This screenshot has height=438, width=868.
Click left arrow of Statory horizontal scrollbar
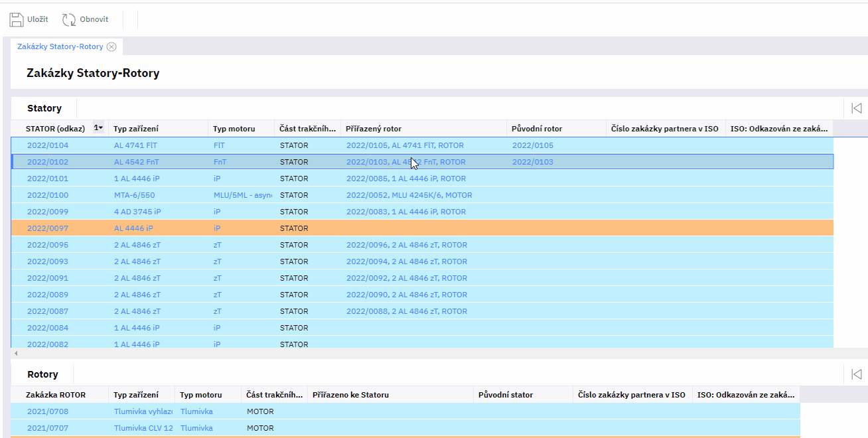tap(16, 354)
